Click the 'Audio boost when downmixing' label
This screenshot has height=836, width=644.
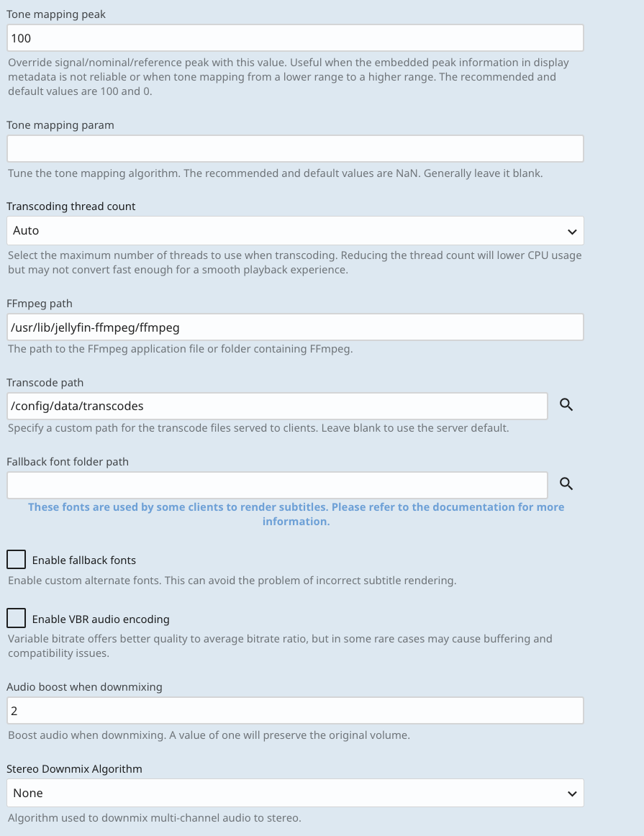pos(84,686)
